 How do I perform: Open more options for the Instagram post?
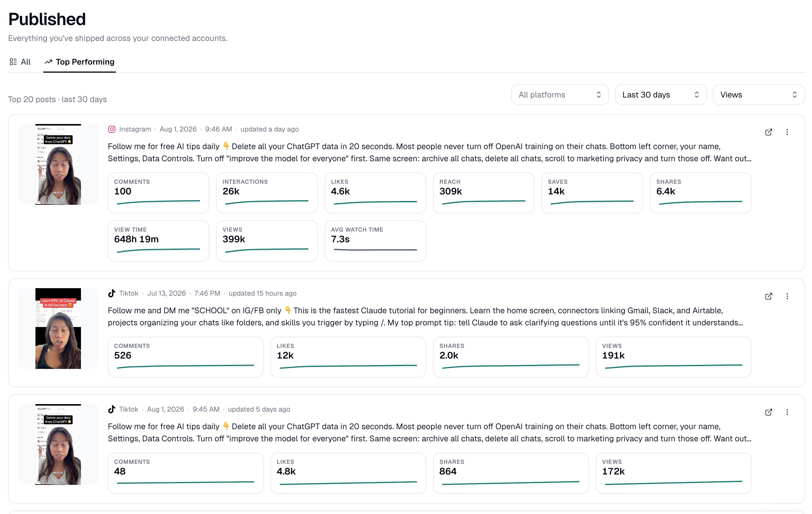tap(787, 132)
